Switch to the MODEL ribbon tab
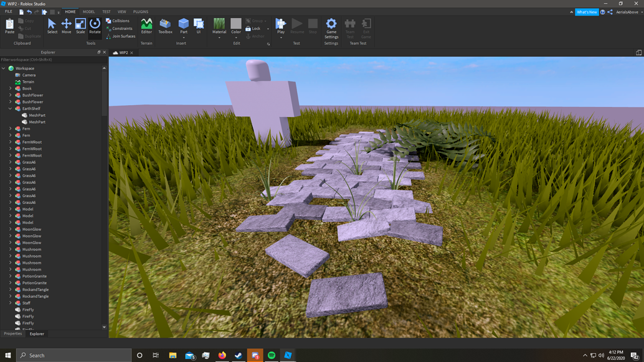Viewport: 644px width, 362px height. (88, 11)
